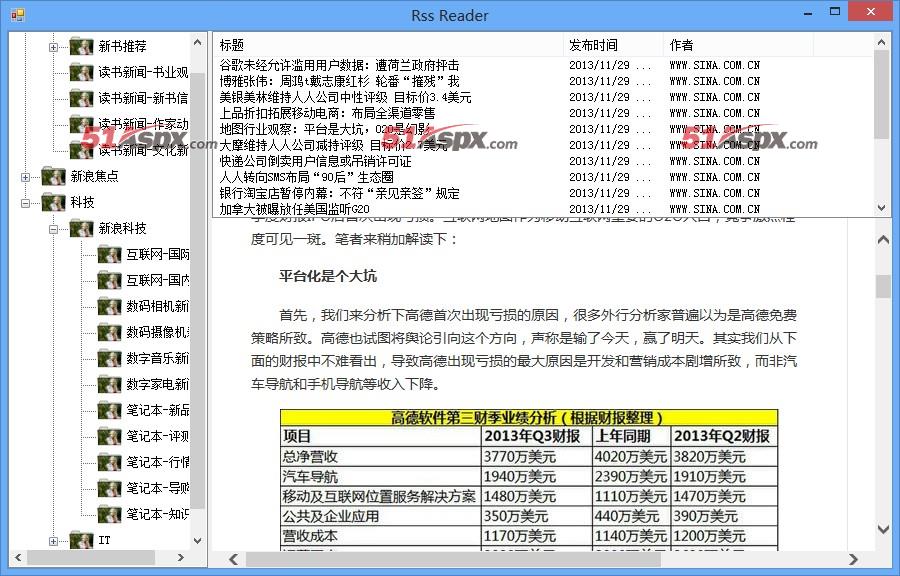Click tree panel vertical scrollbar thumb

197,290
